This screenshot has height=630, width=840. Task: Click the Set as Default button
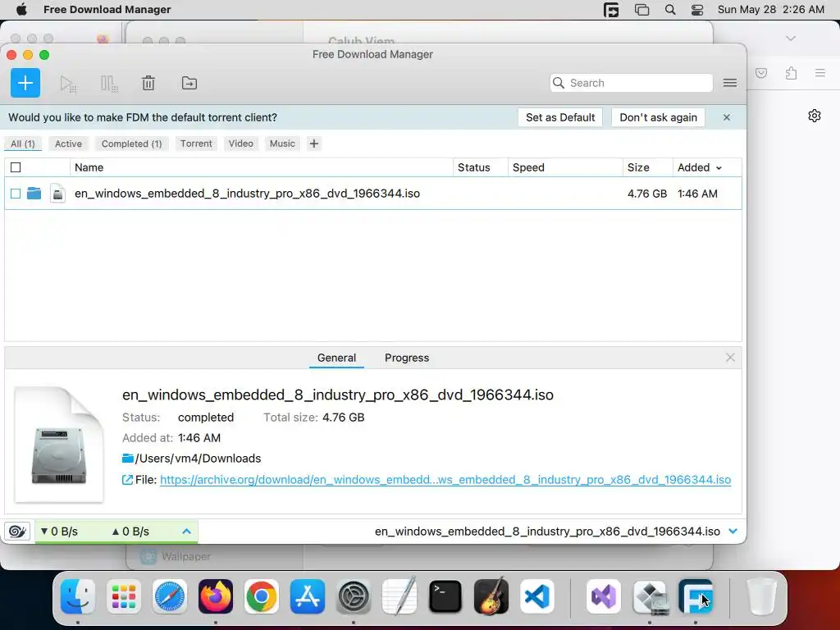tap(559, 117)
